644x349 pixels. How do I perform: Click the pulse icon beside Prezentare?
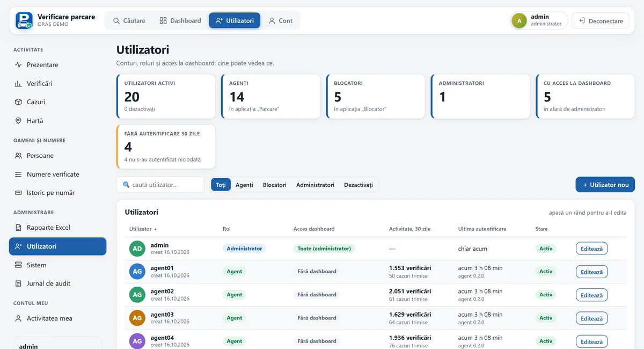click(18, 65)
